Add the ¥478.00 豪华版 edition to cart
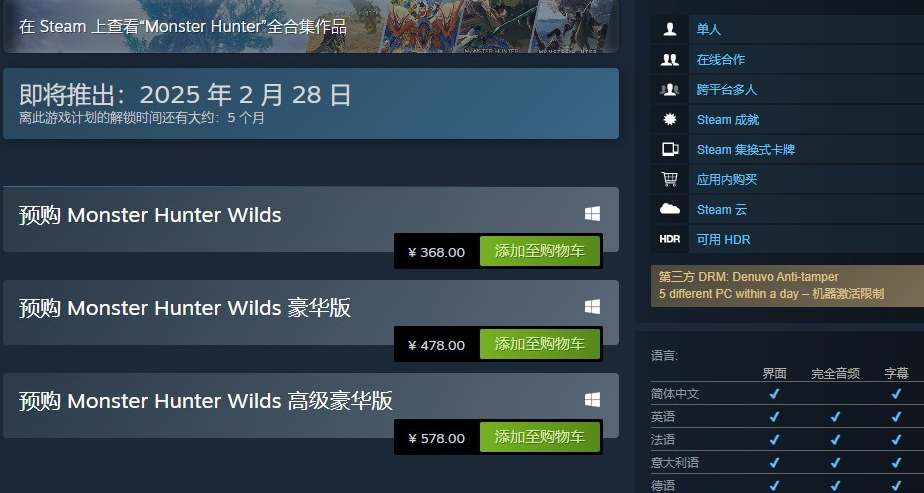Image resolution: width=924 pixels, height=493 pixels. click(540, 345)
